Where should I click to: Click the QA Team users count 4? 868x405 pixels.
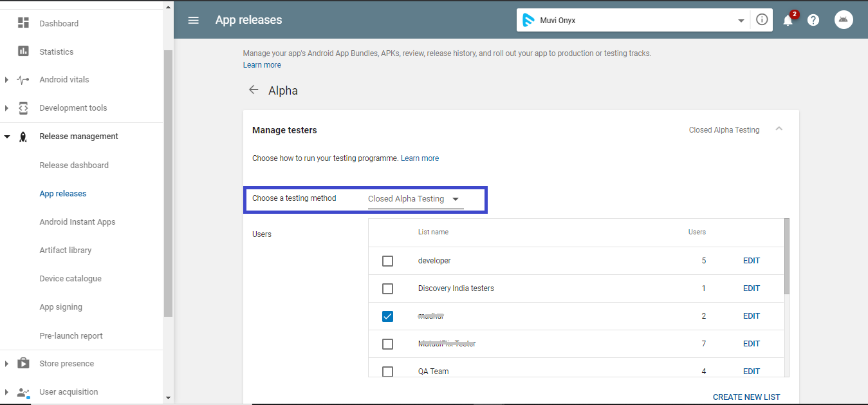[704, 372]
